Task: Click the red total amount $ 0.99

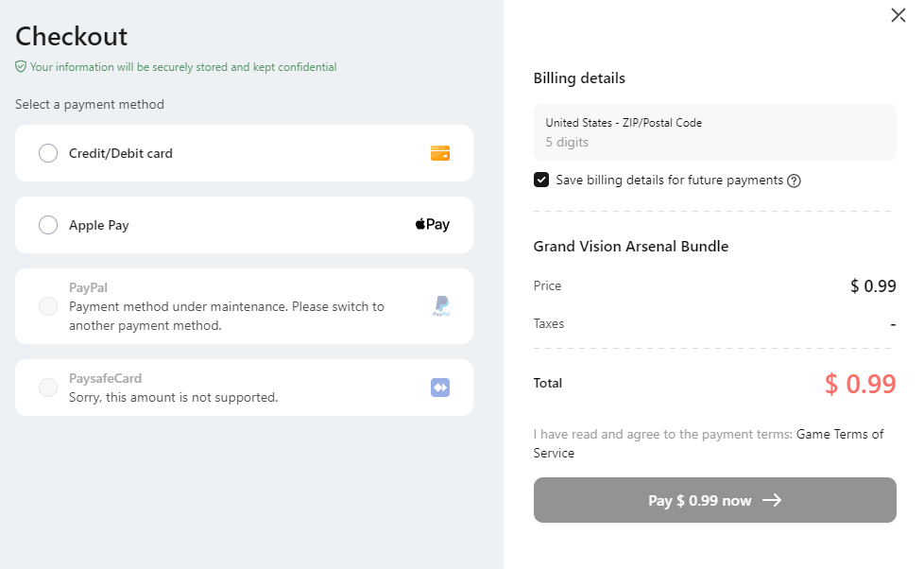Action: point(860,384)
